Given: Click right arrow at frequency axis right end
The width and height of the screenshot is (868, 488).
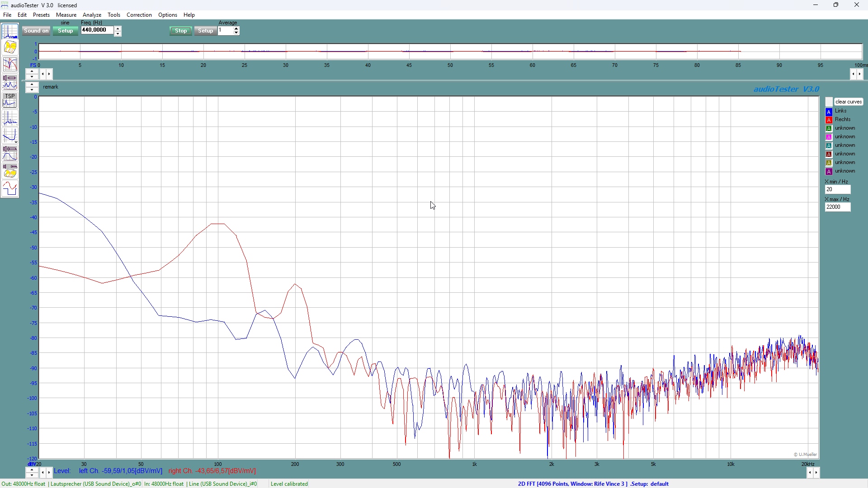Looking at the screenshot, I should click(x=816, y=473).
